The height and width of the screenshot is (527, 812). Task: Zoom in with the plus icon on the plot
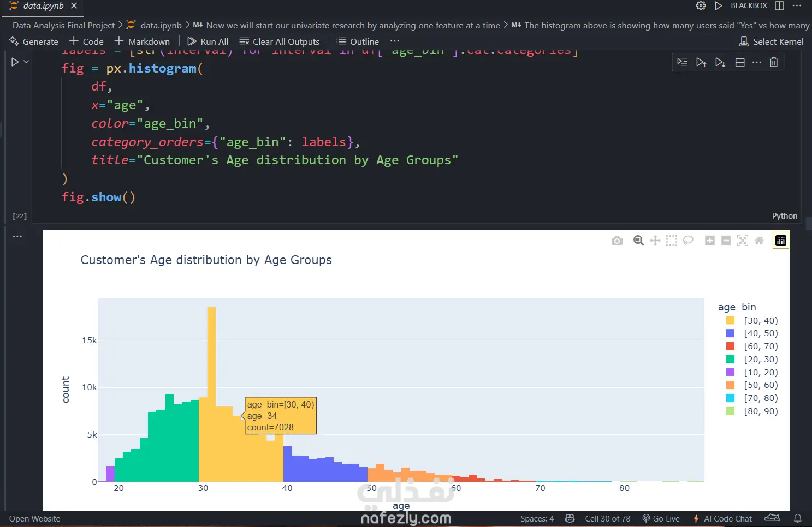[710, 241]
